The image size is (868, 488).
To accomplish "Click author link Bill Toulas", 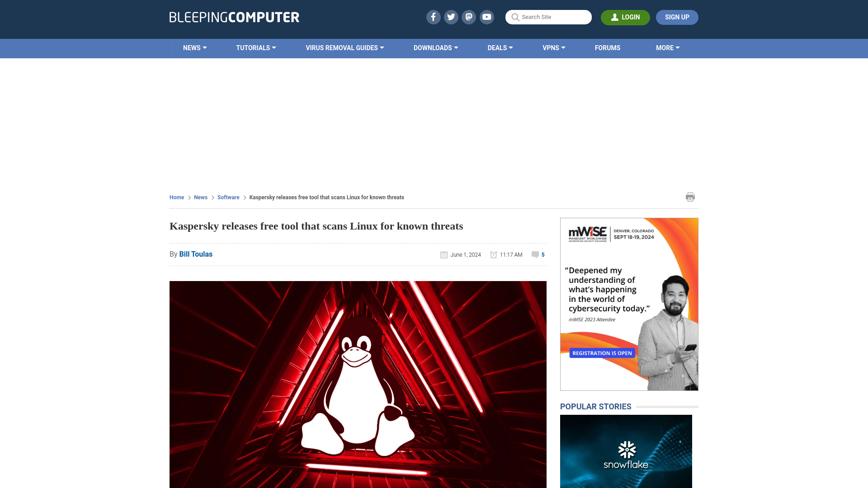I will [x=196, y=254].
